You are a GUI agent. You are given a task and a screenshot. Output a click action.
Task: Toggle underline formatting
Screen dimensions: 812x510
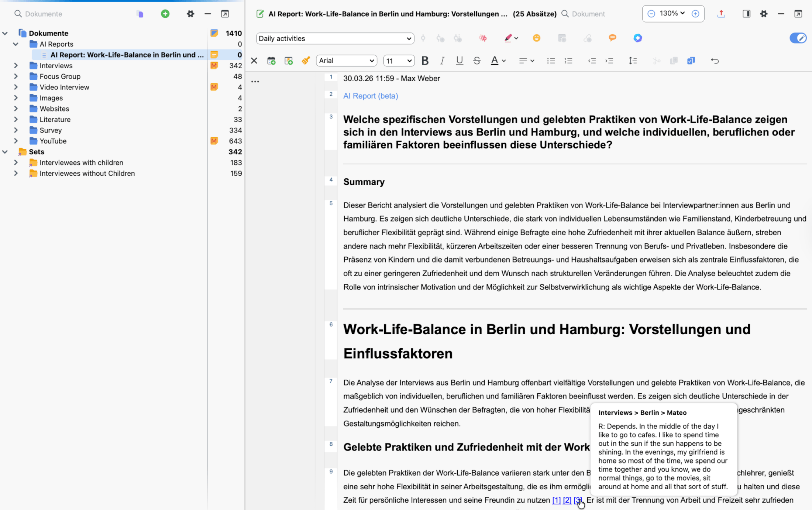459,61
